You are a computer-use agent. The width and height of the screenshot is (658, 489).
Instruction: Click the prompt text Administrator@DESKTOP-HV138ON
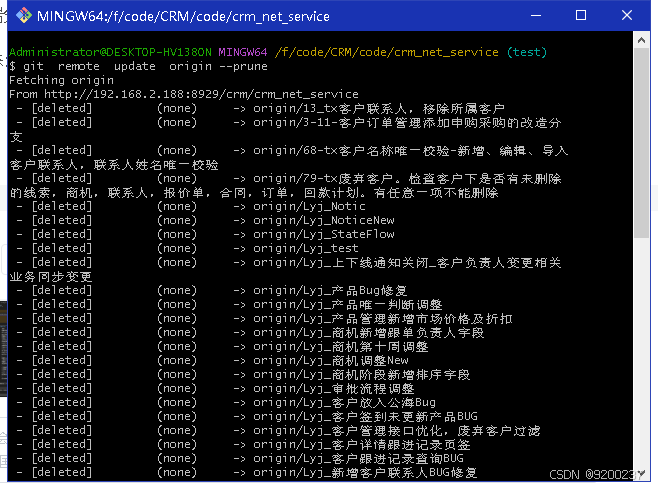[x=110, y=52]
